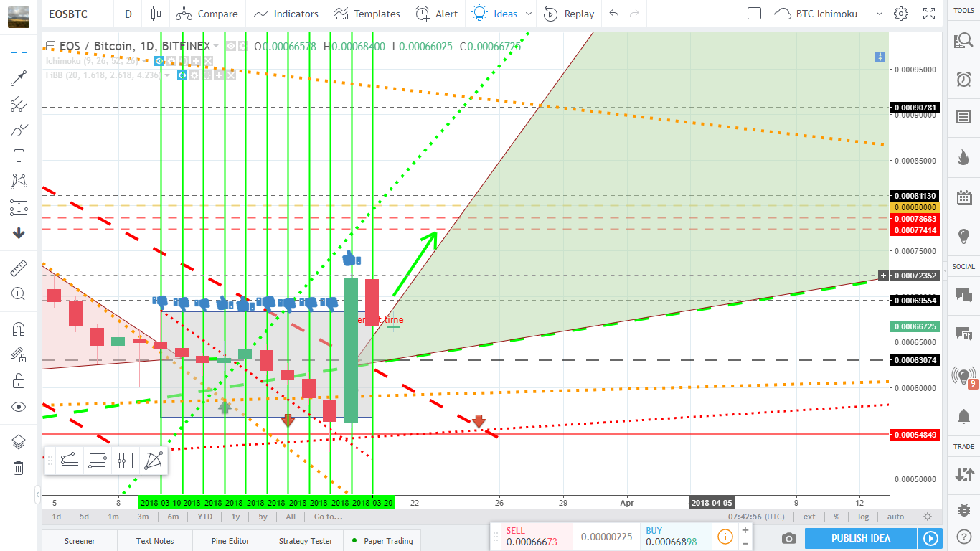Open the Indicators dialog
The image size is (980, 551).
(286, 14)
